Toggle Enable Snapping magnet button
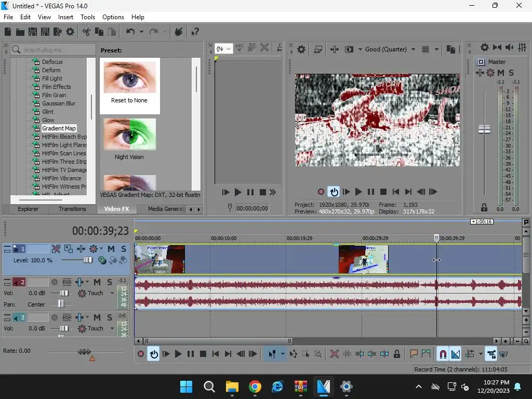 point(443,354)
